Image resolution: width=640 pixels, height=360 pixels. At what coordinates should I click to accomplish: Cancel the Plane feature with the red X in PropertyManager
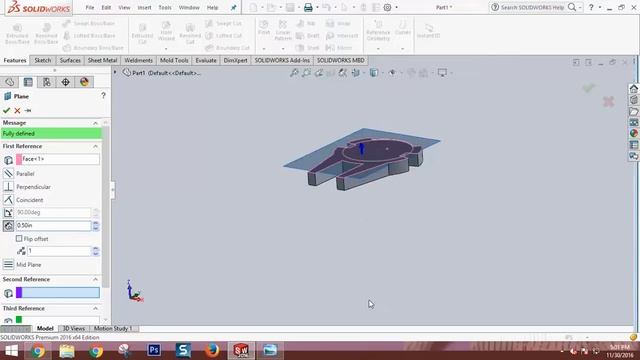[17, 111]
